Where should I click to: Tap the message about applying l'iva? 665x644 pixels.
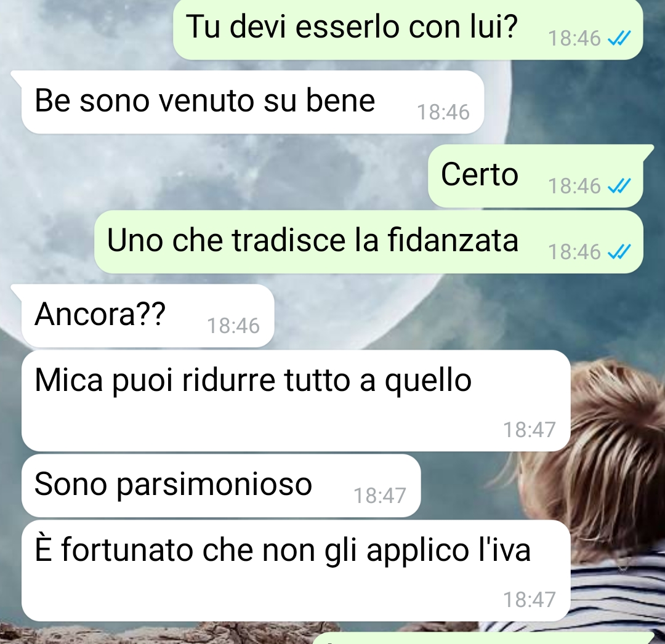(296, 571)
